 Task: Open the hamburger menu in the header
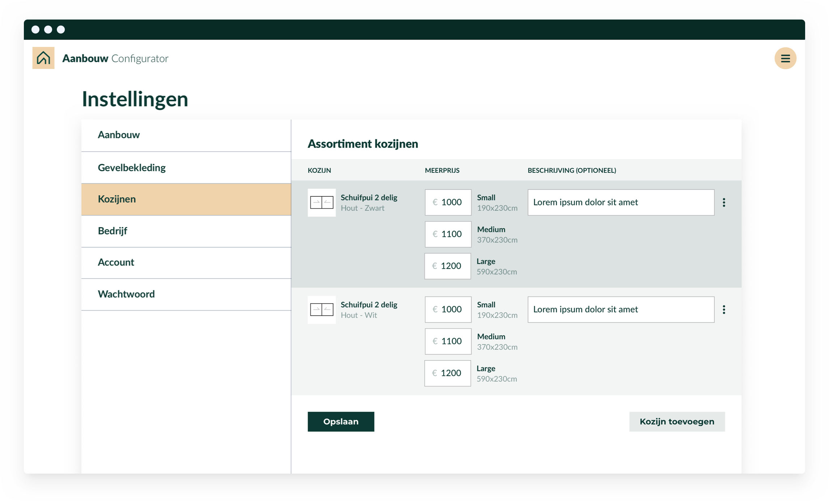pos(785,58)
